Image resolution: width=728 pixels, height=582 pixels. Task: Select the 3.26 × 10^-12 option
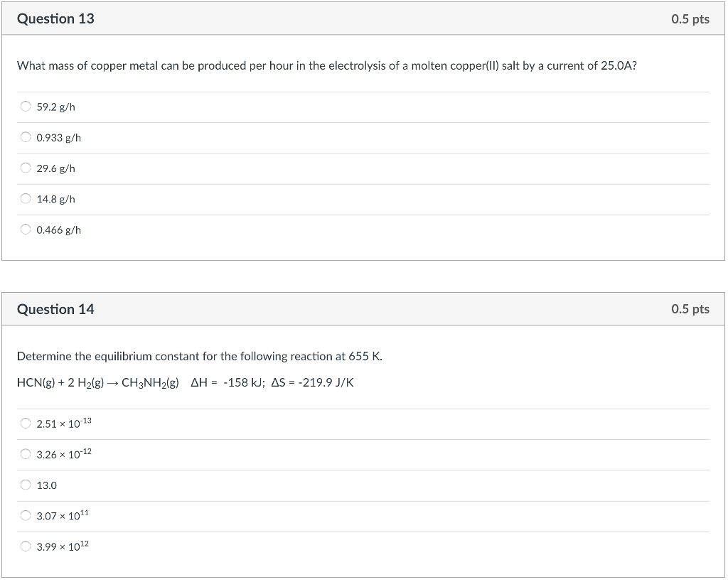pos(26,454)
